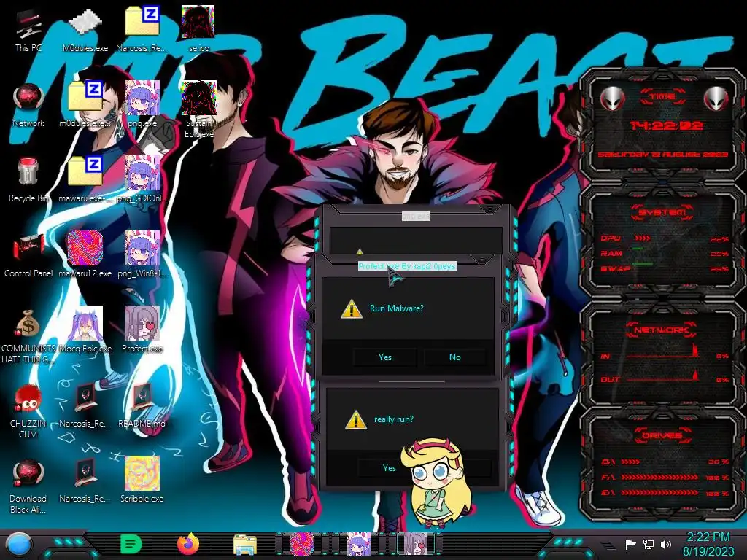Switch to the mawaru taskbar window button
This screenshot has height=560, width=747.
click(x=302, y=544)
